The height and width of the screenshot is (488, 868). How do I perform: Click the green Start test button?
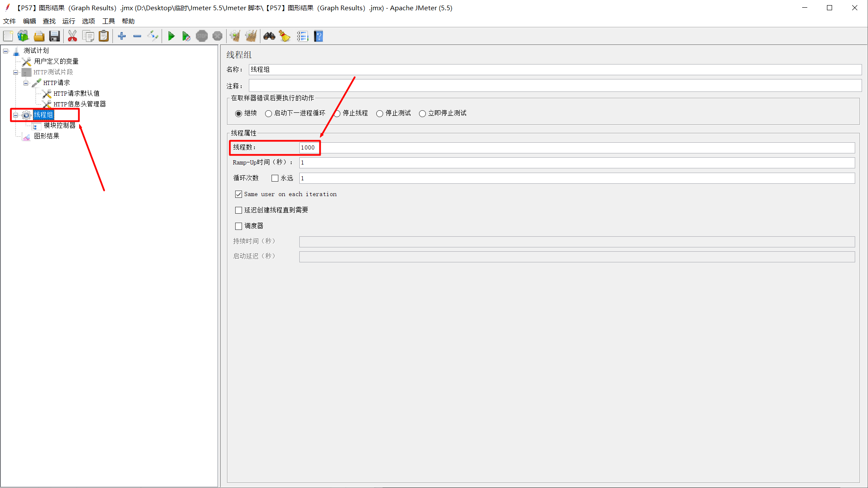(x=171, y=36)
